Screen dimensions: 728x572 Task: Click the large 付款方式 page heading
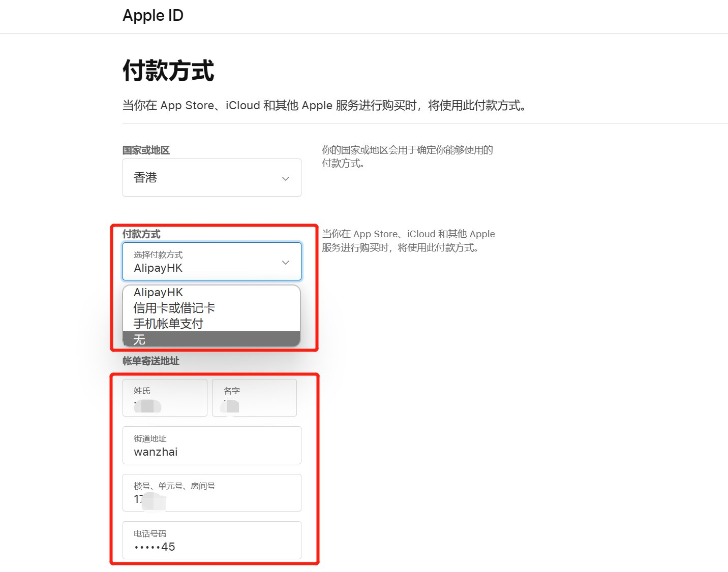point(168,71)
